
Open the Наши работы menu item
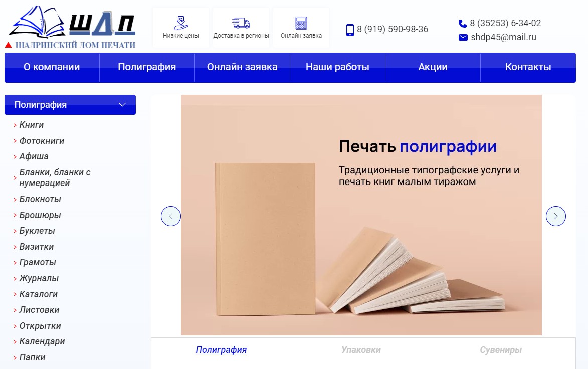337,67
